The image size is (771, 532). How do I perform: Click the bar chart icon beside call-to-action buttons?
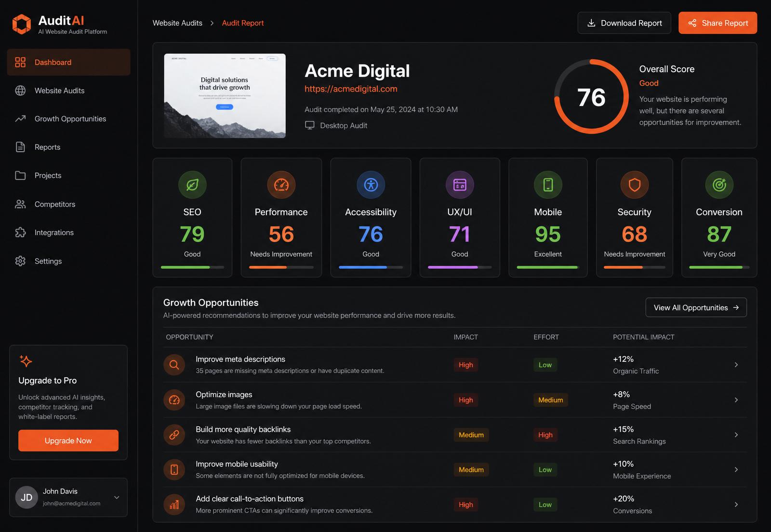tap(174, 505)
